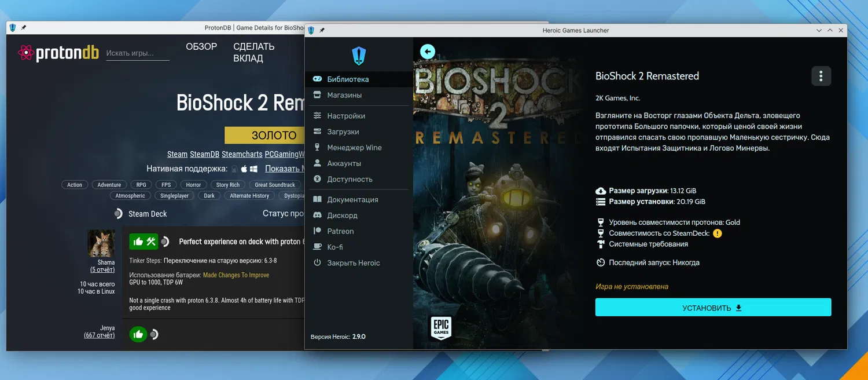Click Системные требования entry
Image resolution: width=868 pixels, height=380 pixels.
coord(648,244)
